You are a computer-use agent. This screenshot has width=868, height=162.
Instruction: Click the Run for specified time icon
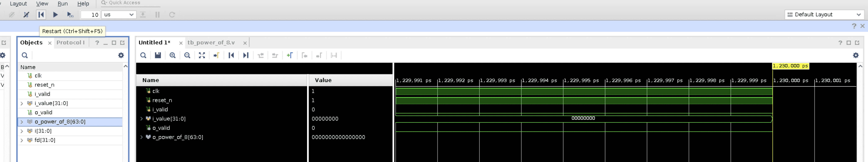click(x=70, y=14)
